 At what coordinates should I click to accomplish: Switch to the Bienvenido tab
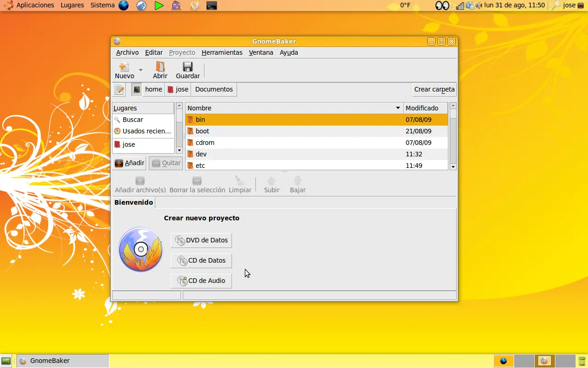coord(134,202)
